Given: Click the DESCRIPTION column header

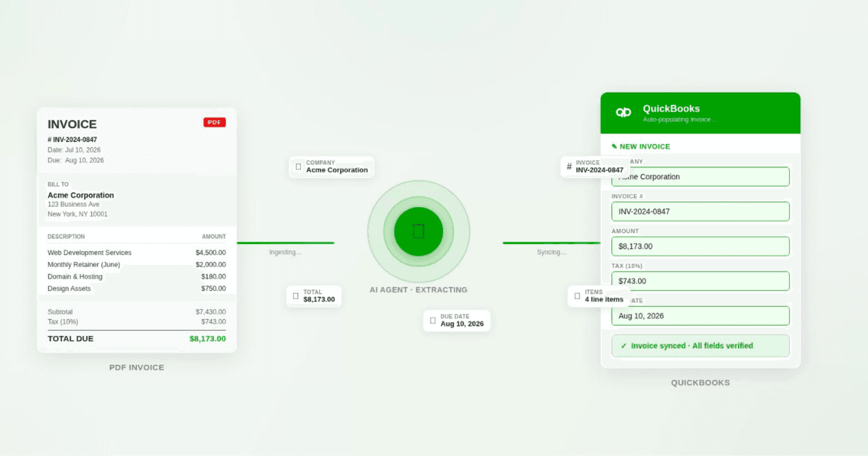Looking at the screenshot, I should 67,237.
